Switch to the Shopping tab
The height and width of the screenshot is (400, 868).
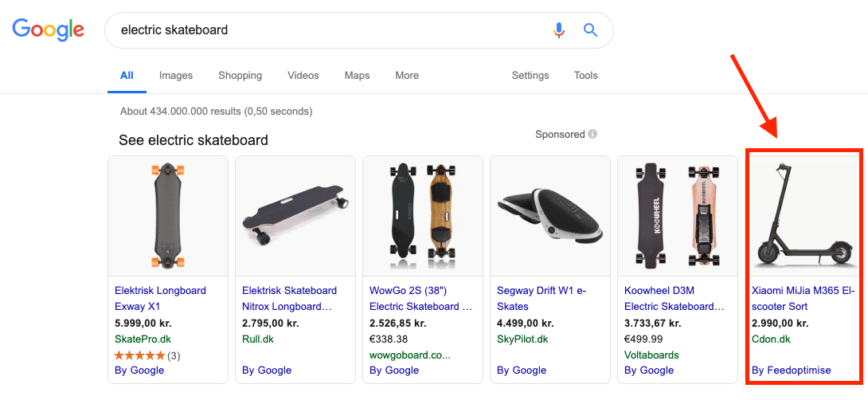[240, 76]
